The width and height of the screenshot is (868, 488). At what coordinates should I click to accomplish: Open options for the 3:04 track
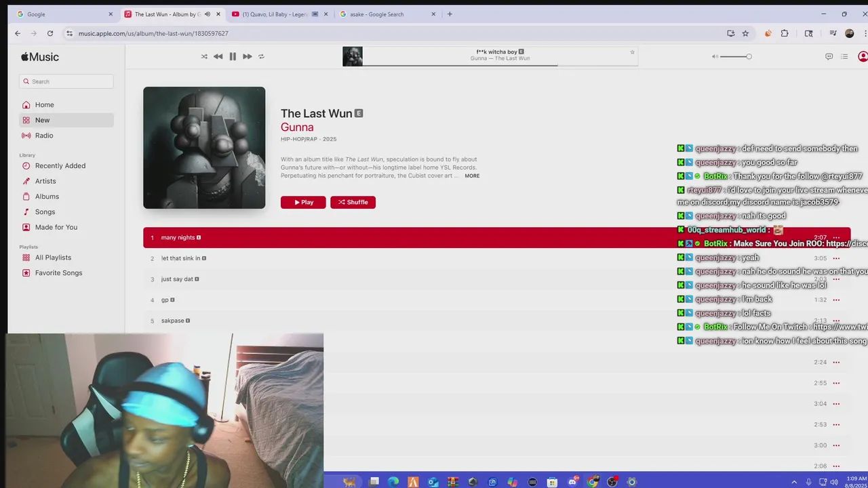coord(836,404)
